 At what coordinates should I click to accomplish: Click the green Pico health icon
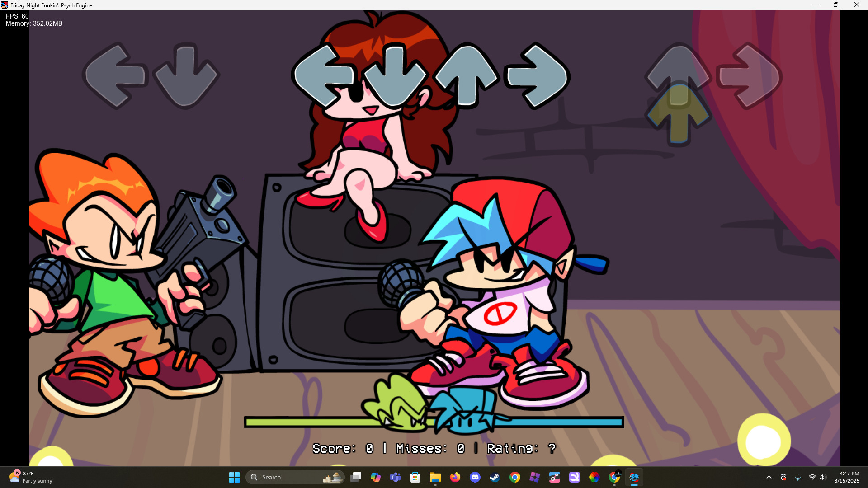click(396, 404)
